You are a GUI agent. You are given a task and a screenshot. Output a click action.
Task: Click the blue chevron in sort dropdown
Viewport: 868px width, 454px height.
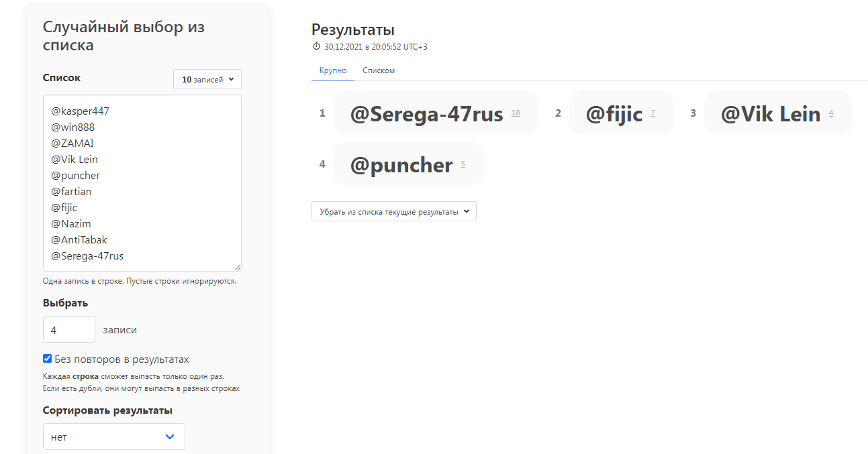tap(170, 437)
